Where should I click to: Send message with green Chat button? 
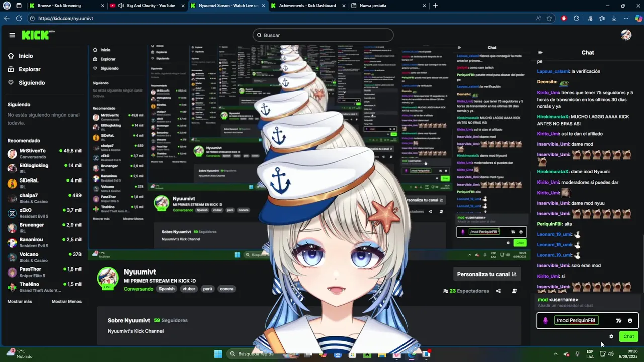[629, 337]
